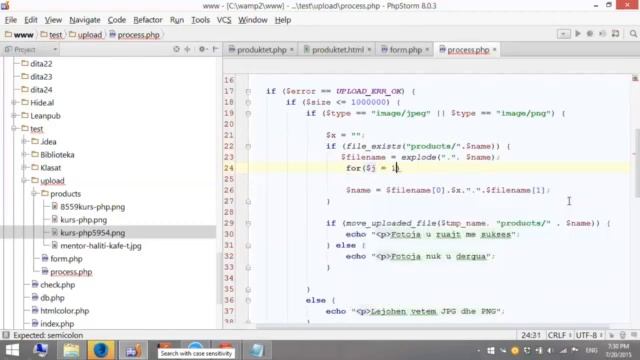Click the collapse all icon in Project panel

pyautogui.click(x=187, y=49)
